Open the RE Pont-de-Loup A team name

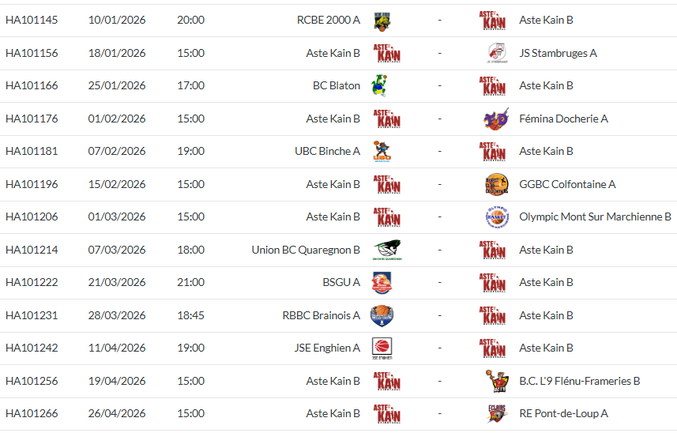[x=563, y=414]
